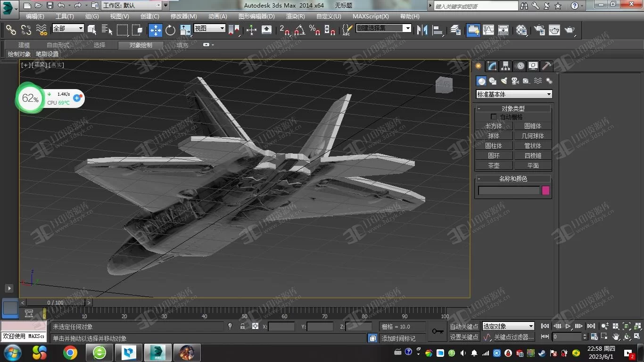Open the 标准基本体 category dropdown
644x362 pixels.
pos(514,94)
